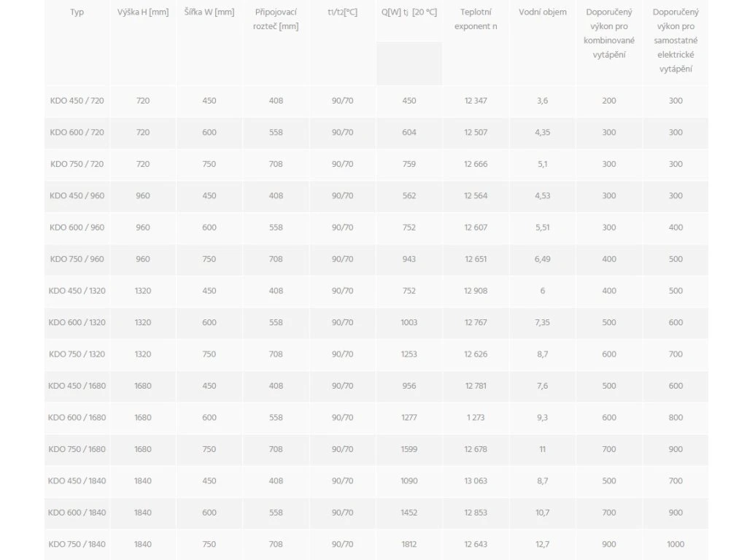
Task: Select the "Výška H [mm]" column header
Action: 143,12
